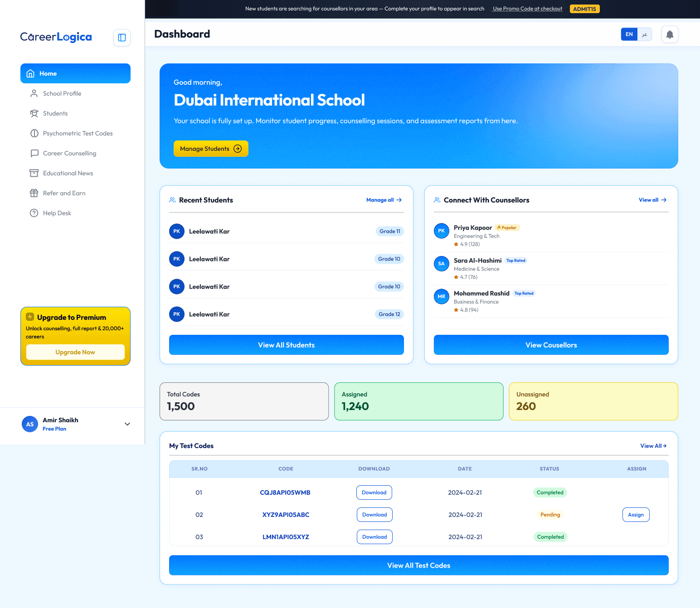Click Use Promo Code at checkout link

coord(527,9)
